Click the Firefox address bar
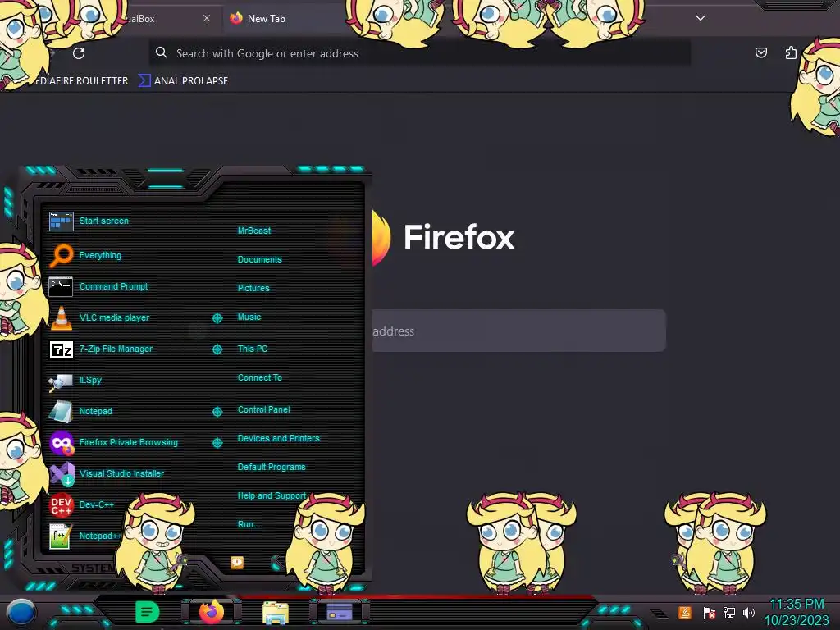 click(x=419, y=53)
